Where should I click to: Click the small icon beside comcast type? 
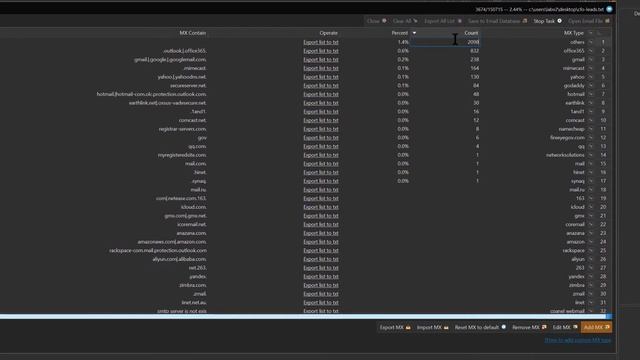click(590, 120)
